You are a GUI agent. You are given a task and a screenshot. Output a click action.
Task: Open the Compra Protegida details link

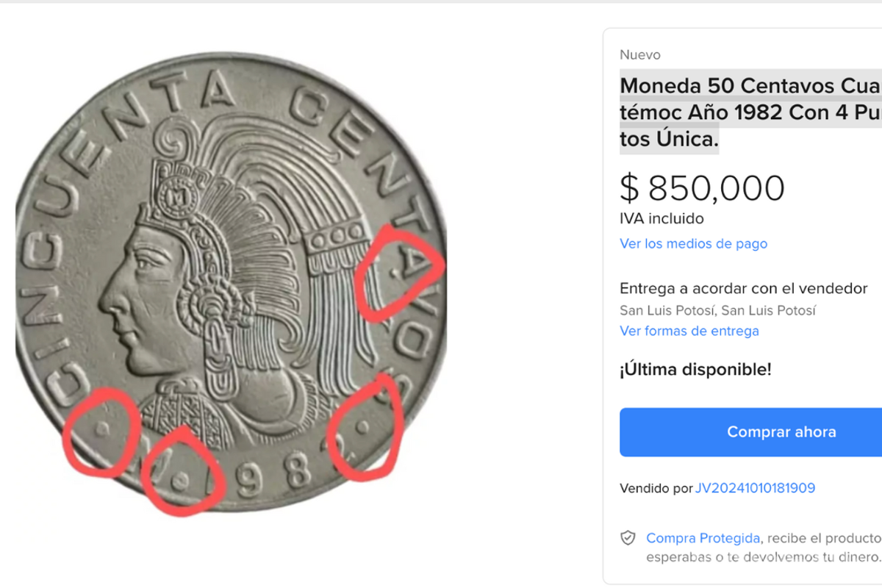tap(702, 537)
